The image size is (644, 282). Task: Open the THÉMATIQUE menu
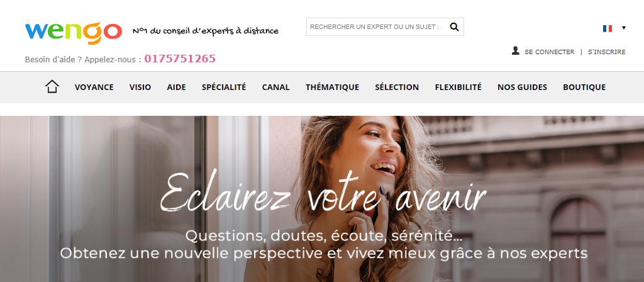(x=332, y=87)
